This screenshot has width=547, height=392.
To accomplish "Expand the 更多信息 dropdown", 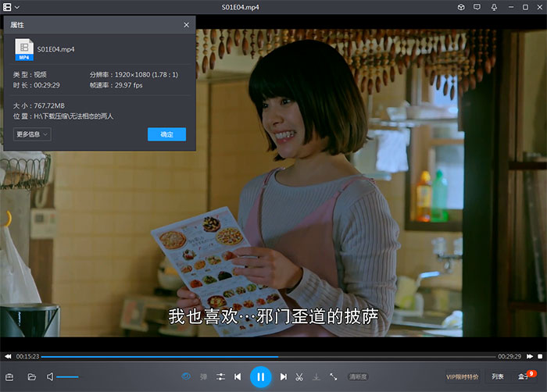I will click(x=32, y=134).
